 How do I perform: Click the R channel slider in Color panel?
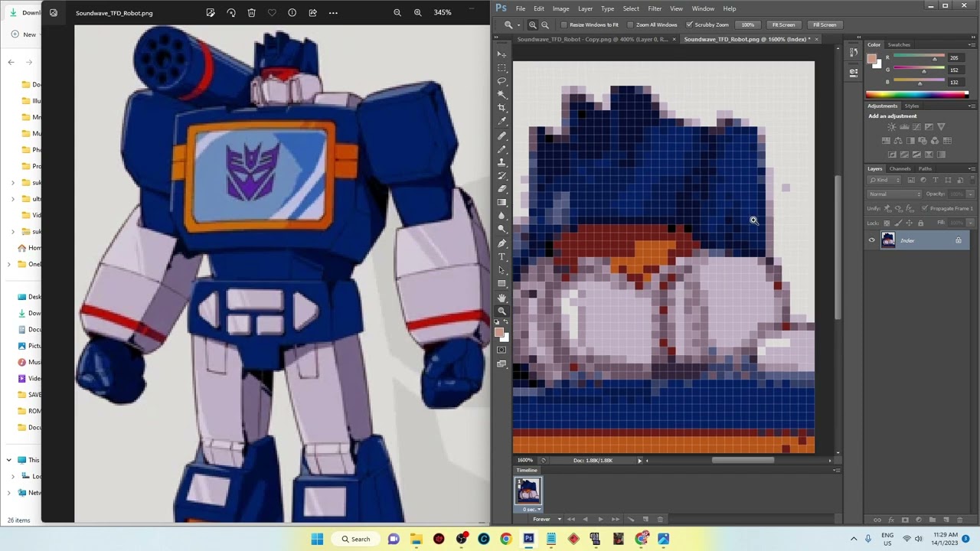[x=917, y=58]
